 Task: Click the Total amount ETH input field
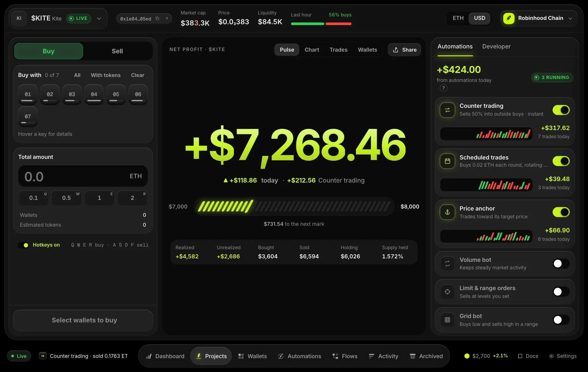[83, 176]
